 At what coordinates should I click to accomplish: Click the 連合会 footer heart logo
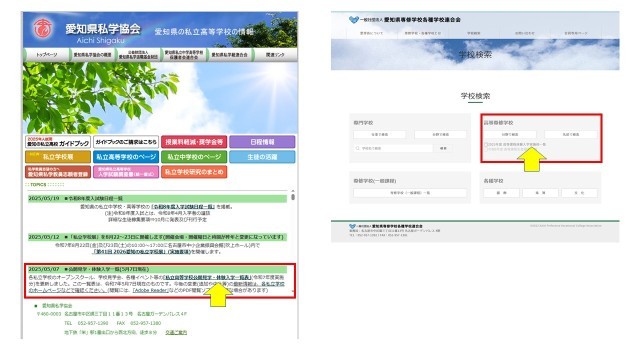[x=352, y=226]
